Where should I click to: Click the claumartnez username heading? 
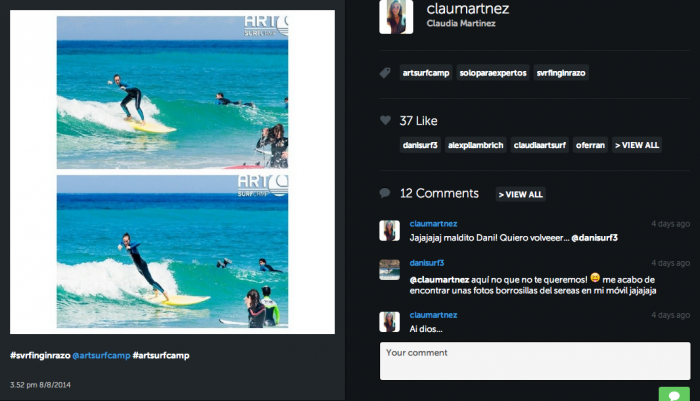pyautogui.click(x=467, y=9)
